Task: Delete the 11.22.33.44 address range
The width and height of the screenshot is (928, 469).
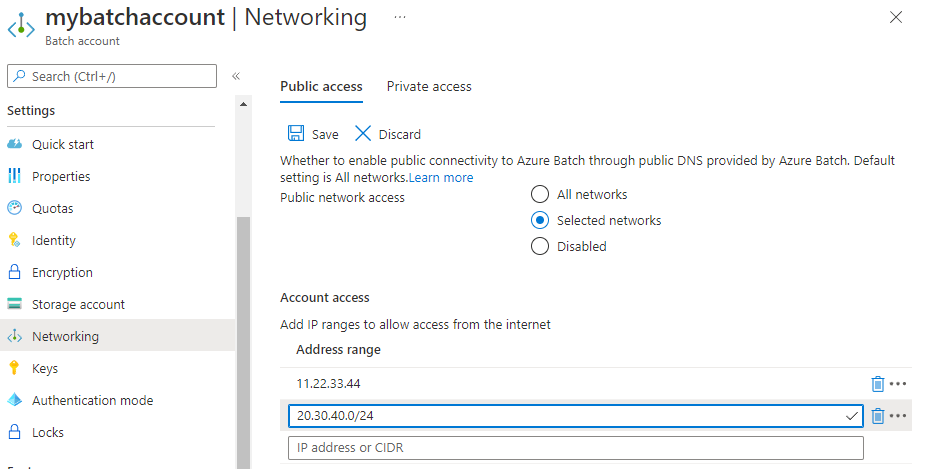Action: tap(877, 384)
